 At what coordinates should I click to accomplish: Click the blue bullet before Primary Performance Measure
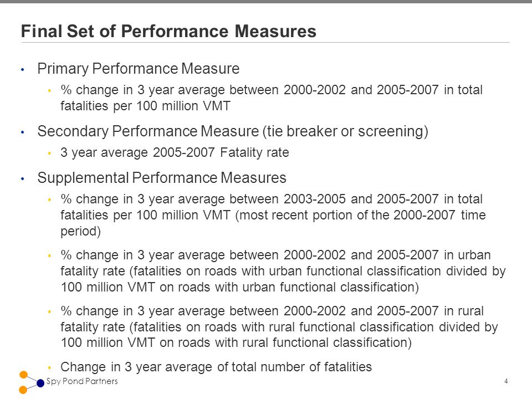click(x=23, y=70)
